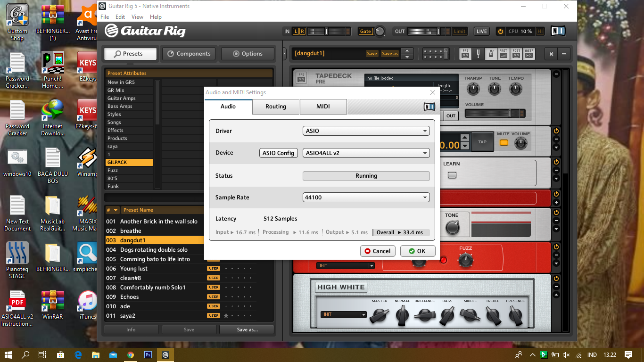
Task: Minimize the High White amp module
Action: pos(556,287)
